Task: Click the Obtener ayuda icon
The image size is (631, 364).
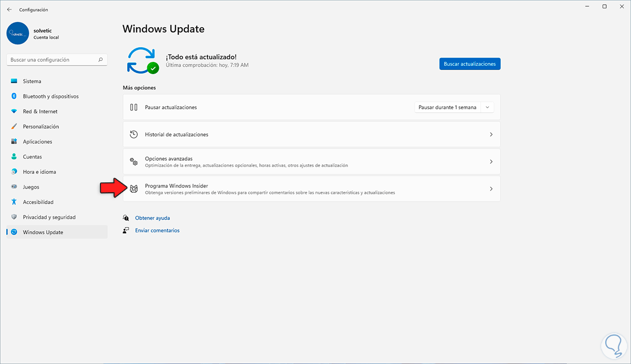Action: coord(126,218)
